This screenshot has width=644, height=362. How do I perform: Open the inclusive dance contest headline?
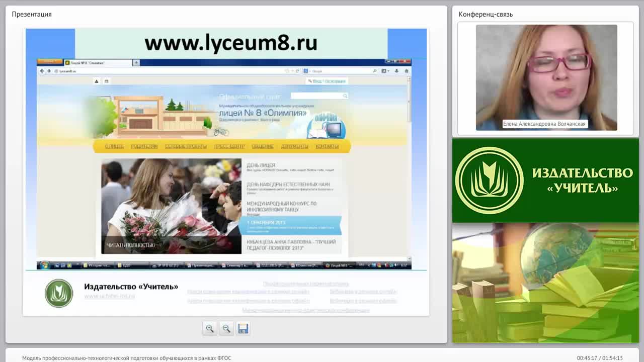click(x=281, y=206)
